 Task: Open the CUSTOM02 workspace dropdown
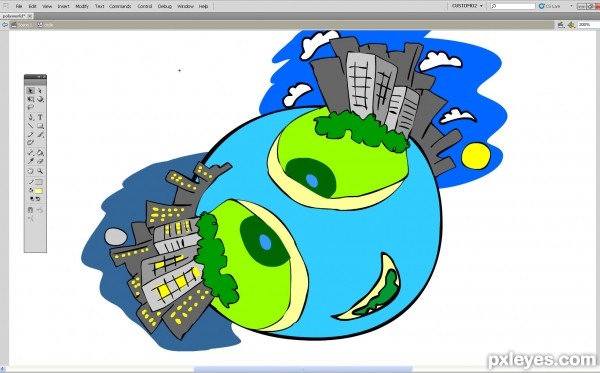pos(467,6)
